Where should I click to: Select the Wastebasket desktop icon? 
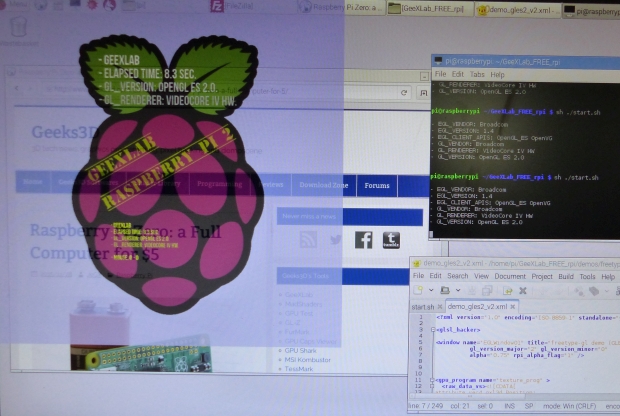(19, 32)
